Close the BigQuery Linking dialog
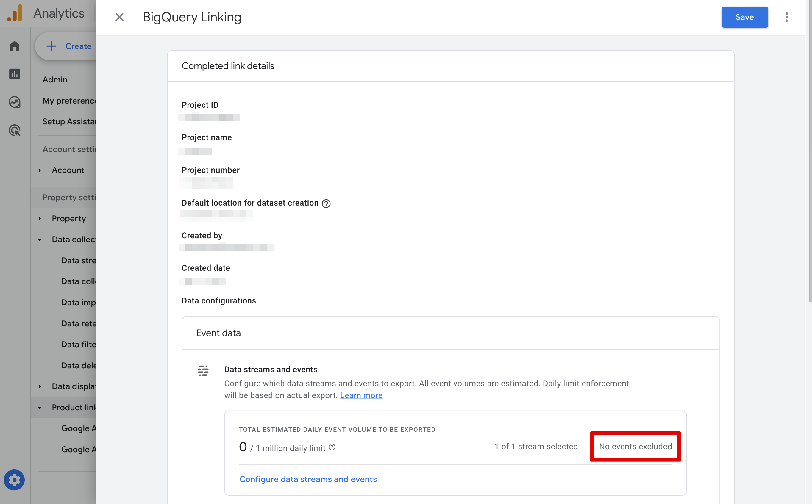812x504 pixels. pos(119,17)
